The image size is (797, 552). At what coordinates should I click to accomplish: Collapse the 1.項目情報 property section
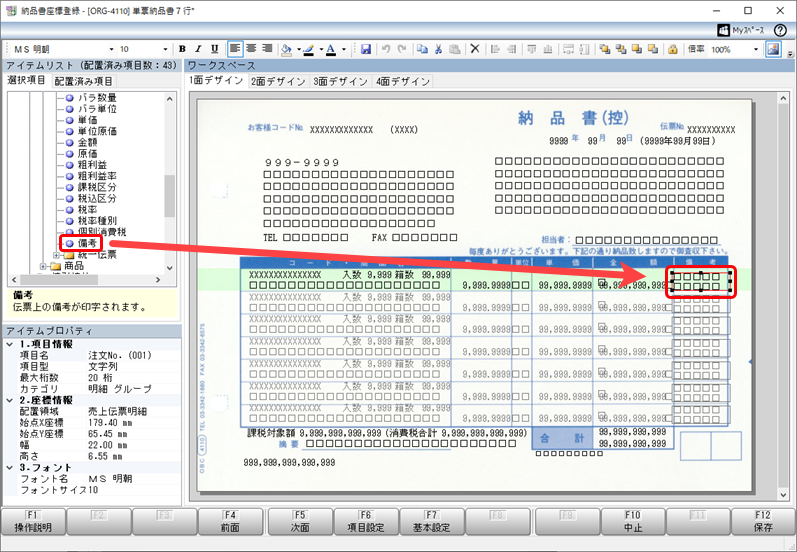pos(10,344)
